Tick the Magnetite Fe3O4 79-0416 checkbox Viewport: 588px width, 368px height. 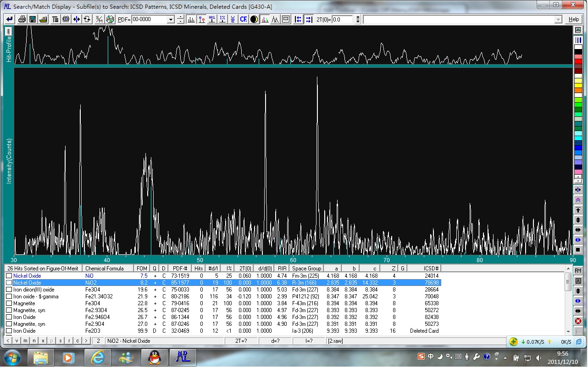pos(9,303)
